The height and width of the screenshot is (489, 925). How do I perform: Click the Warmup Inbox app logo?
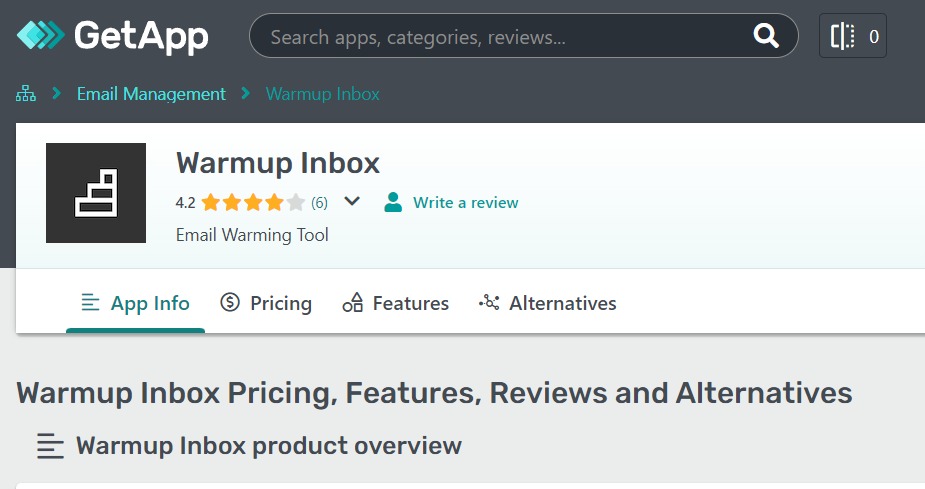[x=96, y=193]
